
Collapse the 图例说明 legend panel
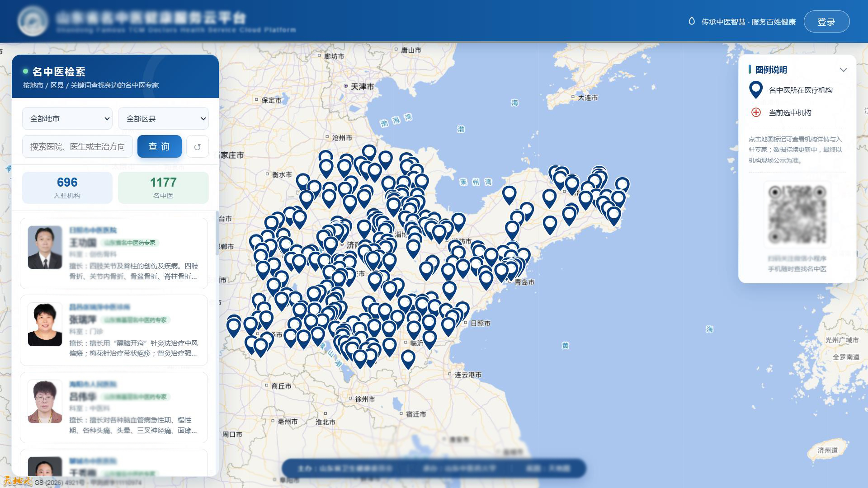(x=843, y=70)
